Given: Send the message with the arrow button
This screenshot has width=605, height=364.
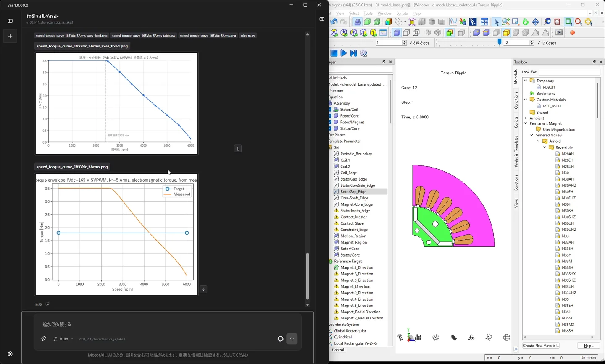Looking at the screenshot, I should (x=292, y=339).
